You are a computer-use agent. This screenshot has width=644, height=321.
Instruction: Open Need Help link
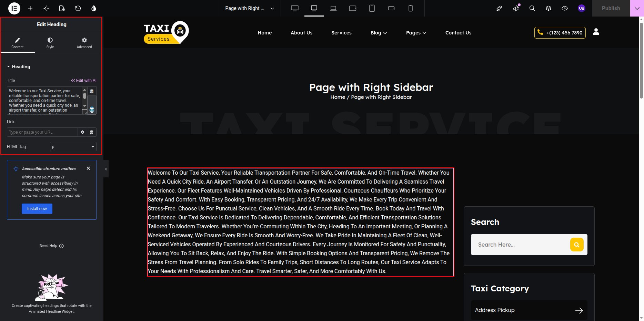tap(51, 246)
